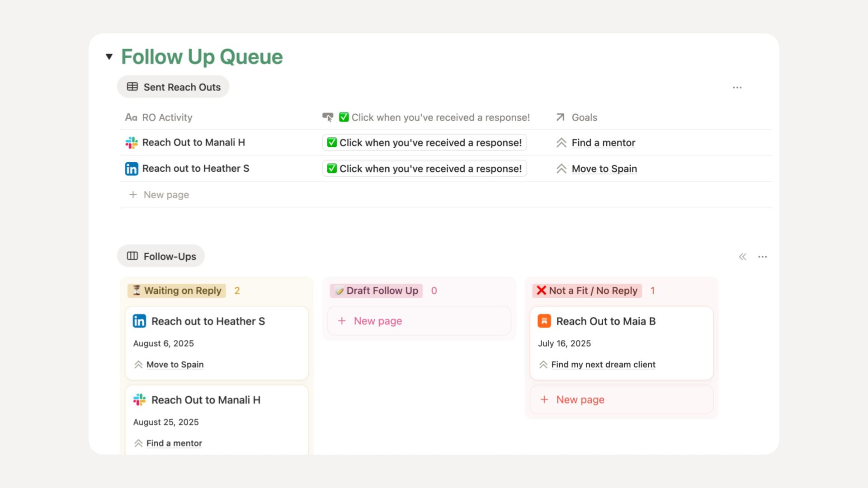Open the Find a mentor goal link
The image size is (868, 488).
coord(603,142)
